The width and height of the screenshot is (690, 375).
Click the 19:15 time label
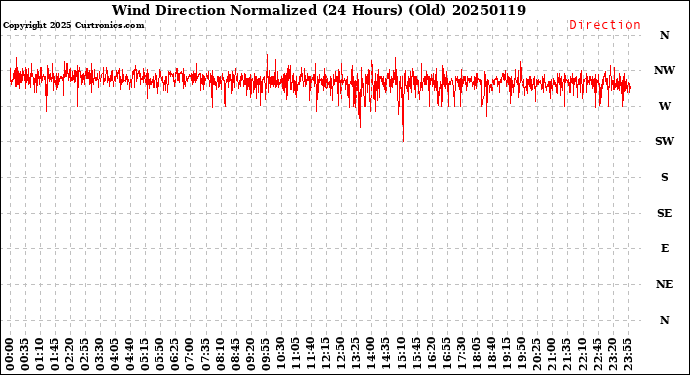coord(506,354)
